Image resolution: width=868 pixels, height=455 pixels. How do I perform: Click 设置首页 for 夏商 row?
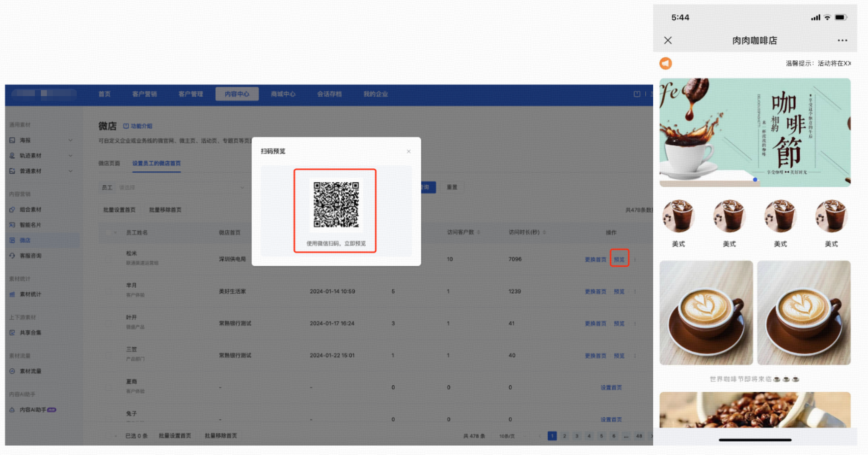coord(611,388)
